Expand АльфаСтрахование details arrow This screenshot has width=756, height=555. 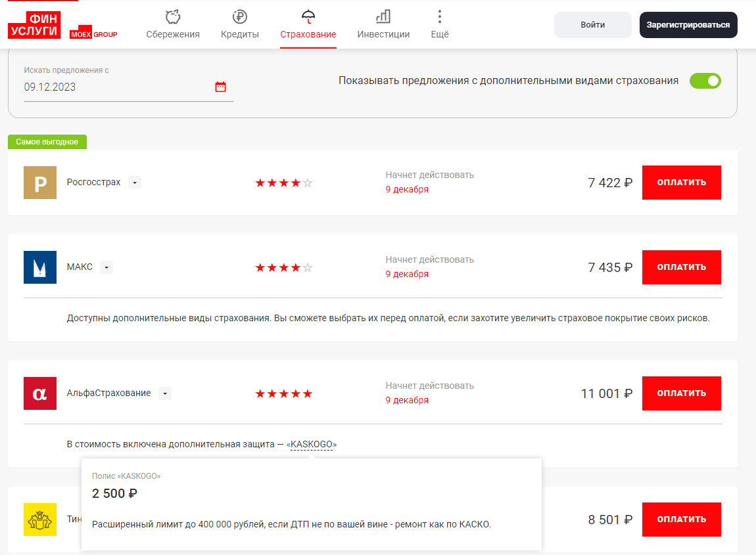coord(165,393)
